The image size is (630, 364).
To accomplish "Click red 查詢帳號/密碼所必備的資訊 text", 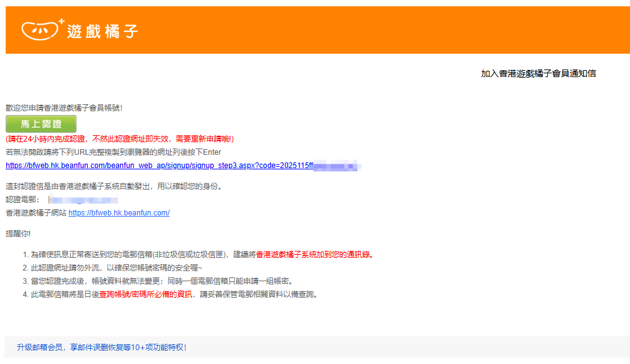I will coord(147,294).
